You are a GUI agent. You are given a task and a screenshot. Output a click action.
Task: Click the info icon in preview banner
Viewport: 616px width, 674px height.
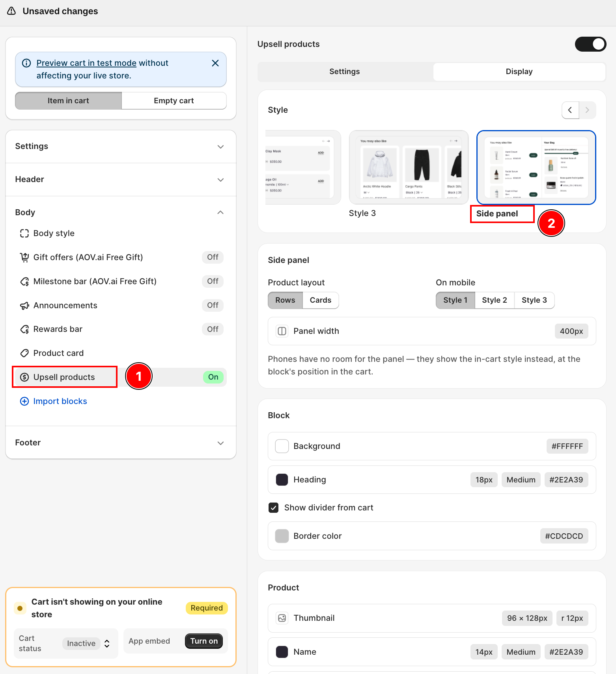tap(26, 63)
